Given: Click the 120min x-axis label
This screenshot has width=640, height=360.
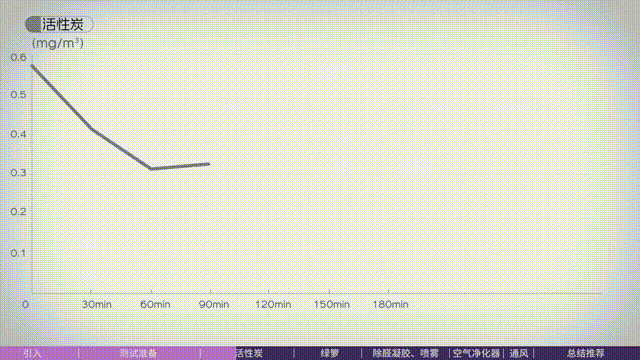Looking at the screenshot, I should point(273,304).
